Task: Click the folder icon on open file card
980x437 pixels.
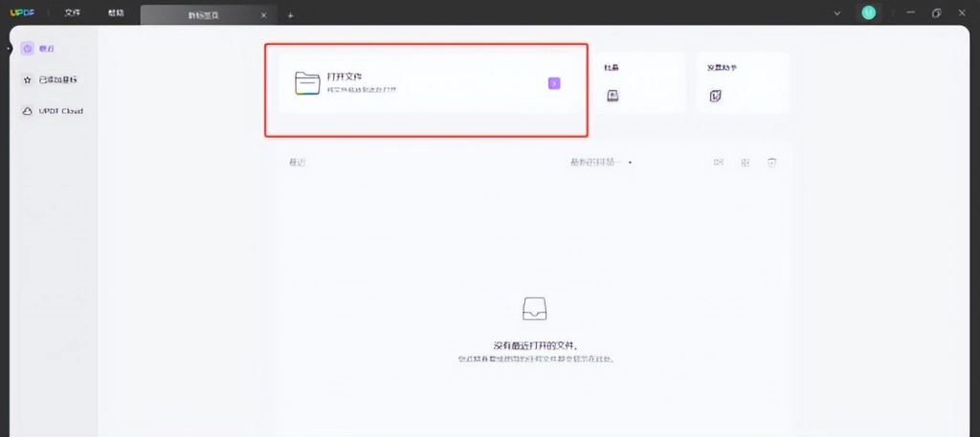Action: point(307,83)
